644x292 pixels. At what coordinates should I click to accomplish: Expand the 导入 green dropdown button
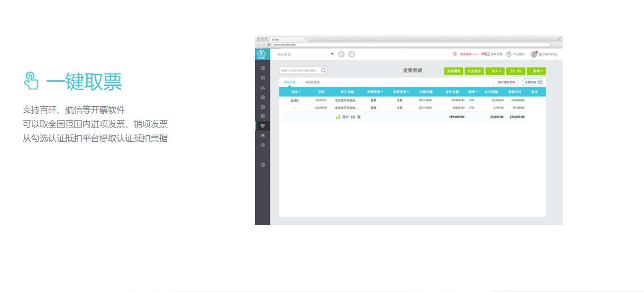tap(495, 71)
